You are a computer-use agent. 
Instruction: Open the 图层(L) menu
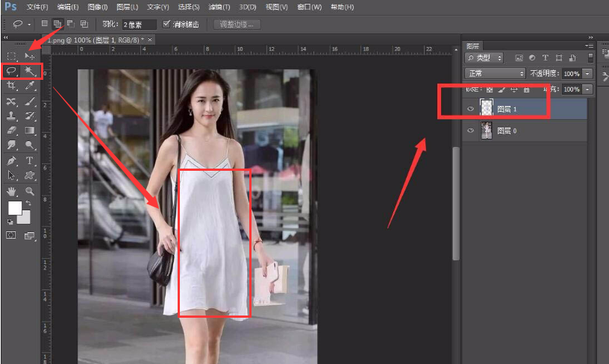point(127,7)
